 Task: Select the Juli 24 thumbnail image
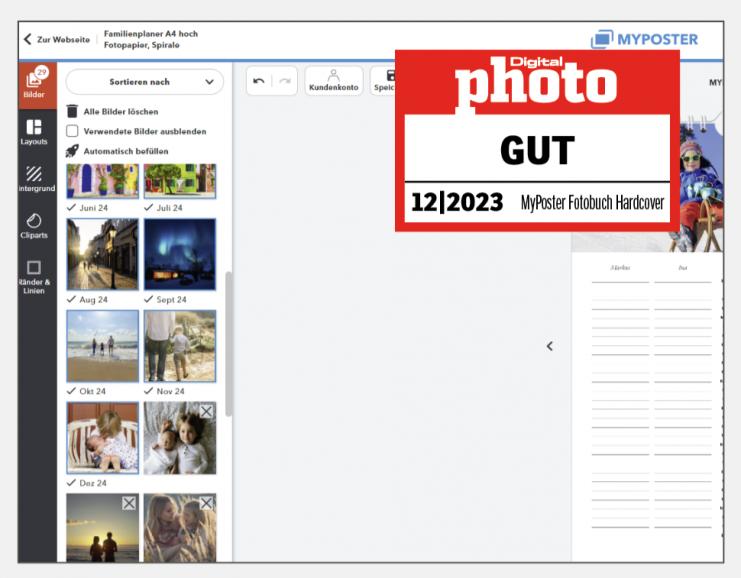(180, 181)
